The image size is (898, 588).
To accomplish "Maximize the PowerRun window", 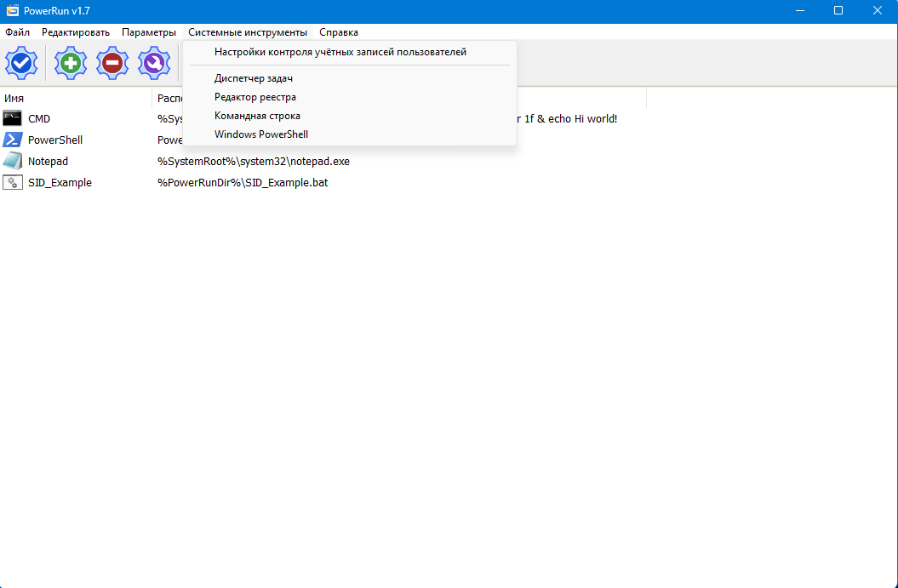I will [x=838, y=11].
